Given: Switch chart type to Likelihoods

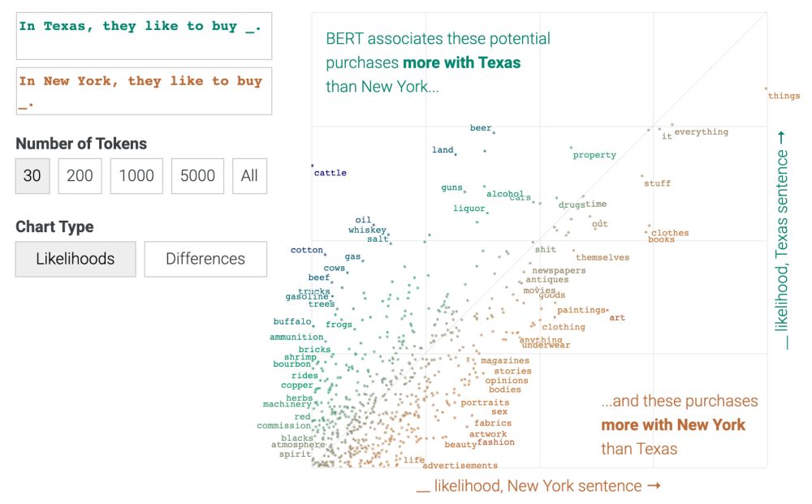Looking at the screenshot, I should coord(76,259).
